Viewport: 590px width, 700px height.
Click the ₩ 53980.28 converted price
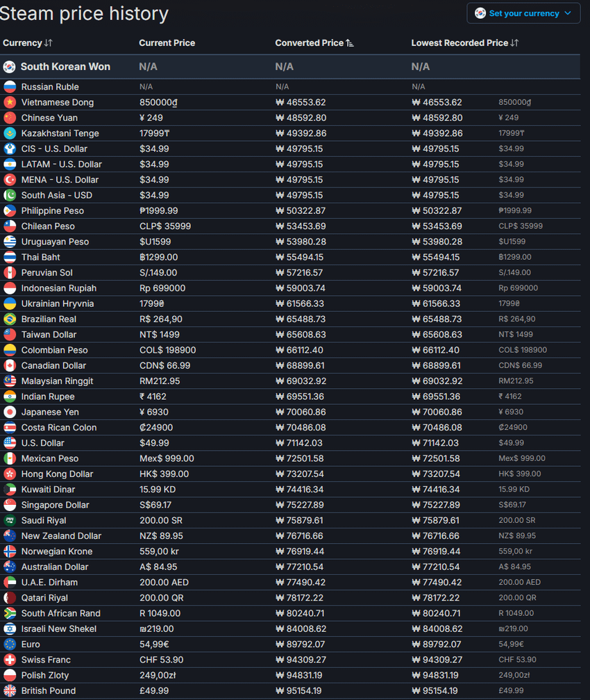(301, 242)
